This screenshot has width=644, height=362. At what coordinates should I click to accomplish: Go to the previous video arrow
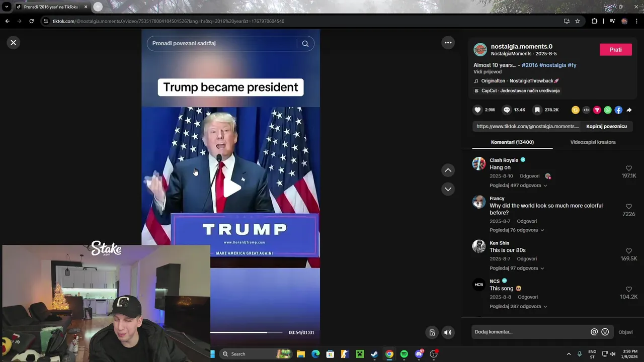tap(448, 170)
